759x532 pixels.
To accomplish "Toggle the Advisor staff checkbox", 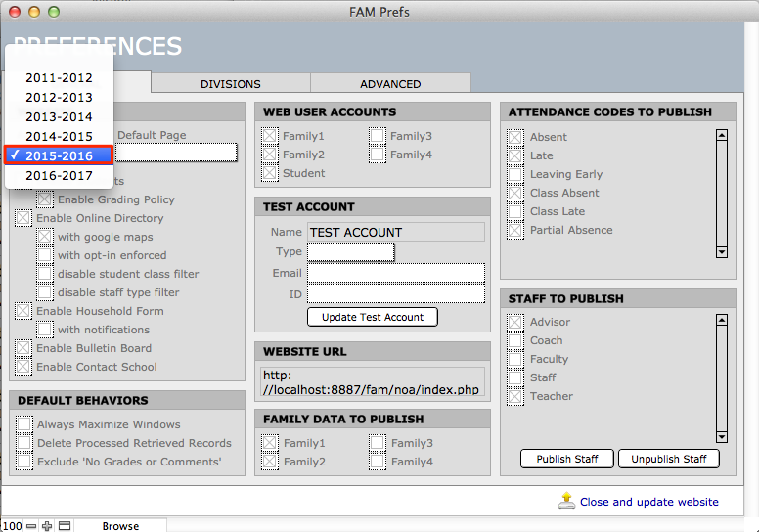I will (x=515, y=322).
